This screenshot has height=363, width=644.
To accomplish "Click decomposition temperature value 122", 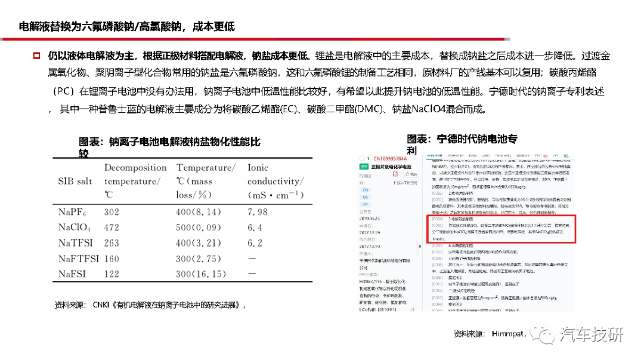I will [x=112, y=274].
